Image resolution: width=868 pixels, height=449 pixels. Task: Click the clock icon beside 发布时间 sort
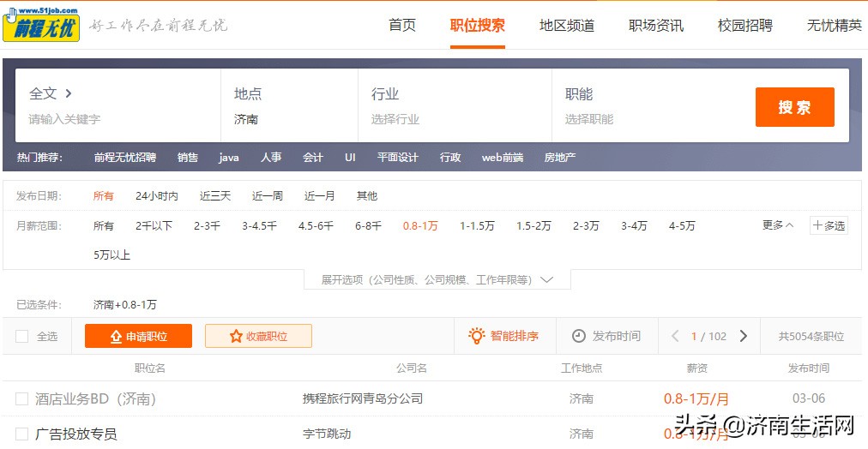tap(578, 336)
